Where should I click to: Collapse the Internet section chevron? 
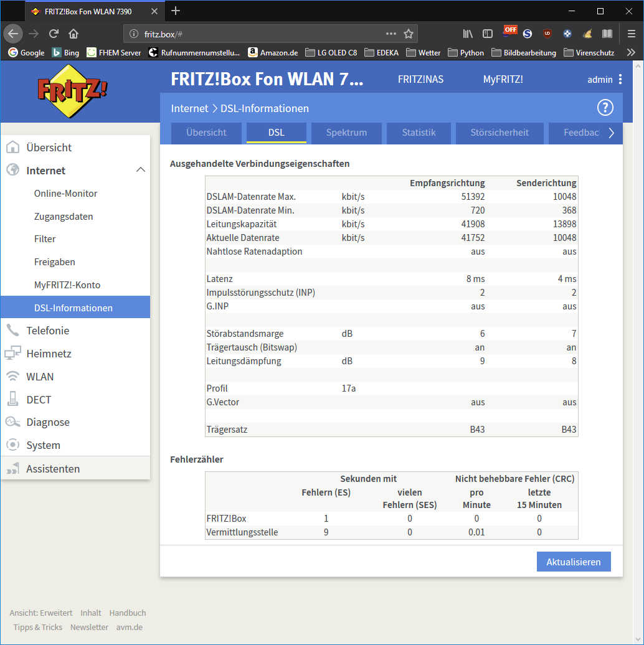[141, 170]
